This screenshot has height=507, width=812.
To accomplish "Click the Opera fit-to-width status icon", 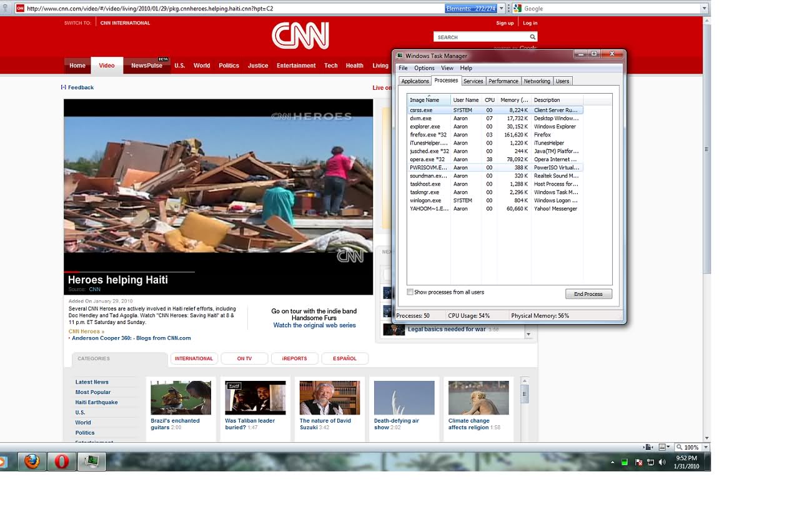I will tap(650, 447).
